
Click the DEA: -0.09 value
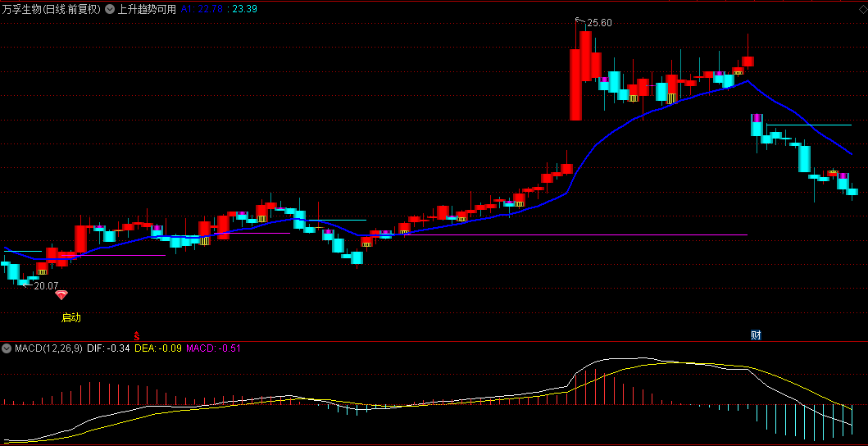(x=158, y=348)
